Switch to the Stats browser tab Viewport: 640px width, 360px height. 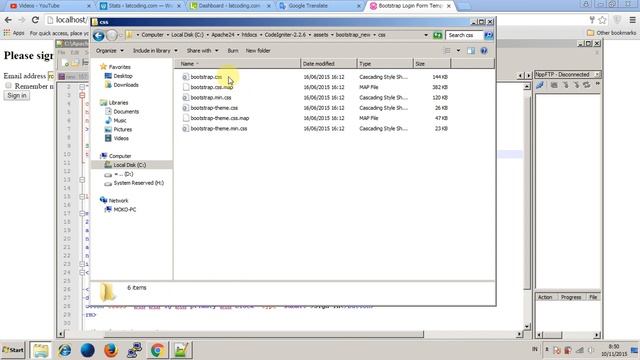click(140, 6)
